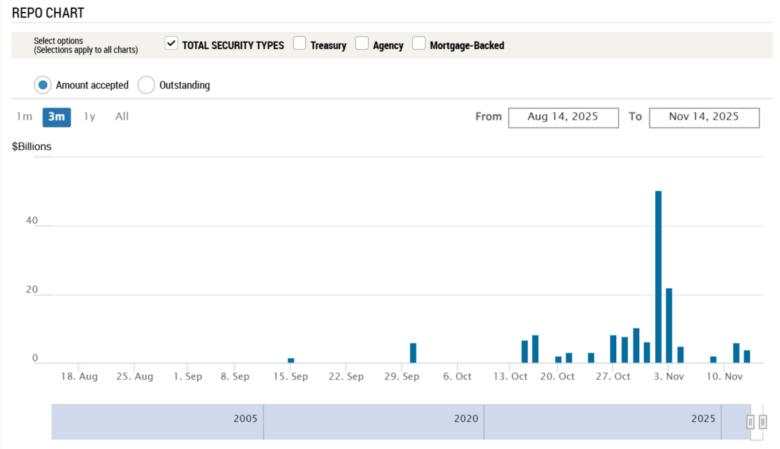
Task: Click the 2025 label in navigator
Action: point(703,419)
